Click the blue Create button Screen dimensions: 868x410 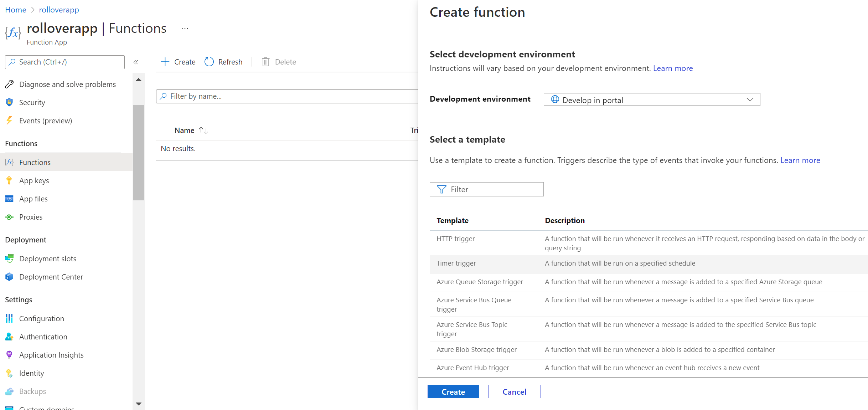(453, 392)
